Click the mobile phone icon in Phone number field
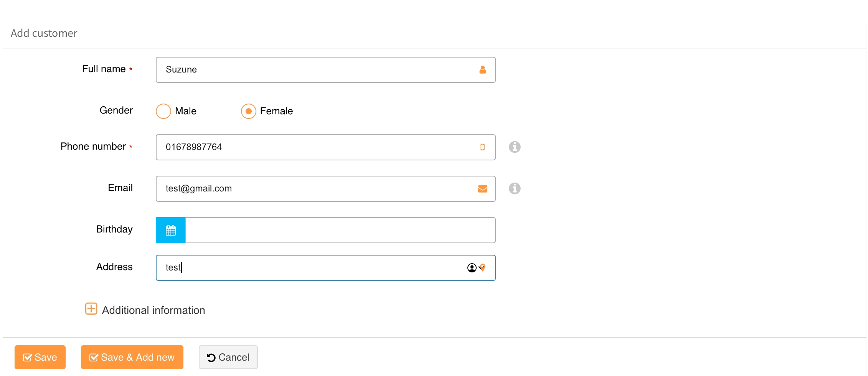This screenshot has width=868, height=376. pyautogui.click(x=482, y=147)
